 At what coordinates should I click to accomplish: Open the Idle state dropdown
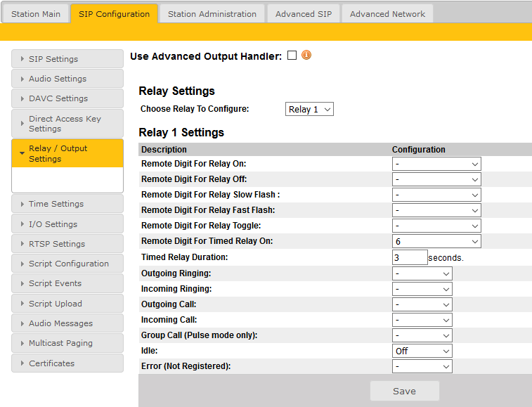pyautogui.click(x=422, y=351)
